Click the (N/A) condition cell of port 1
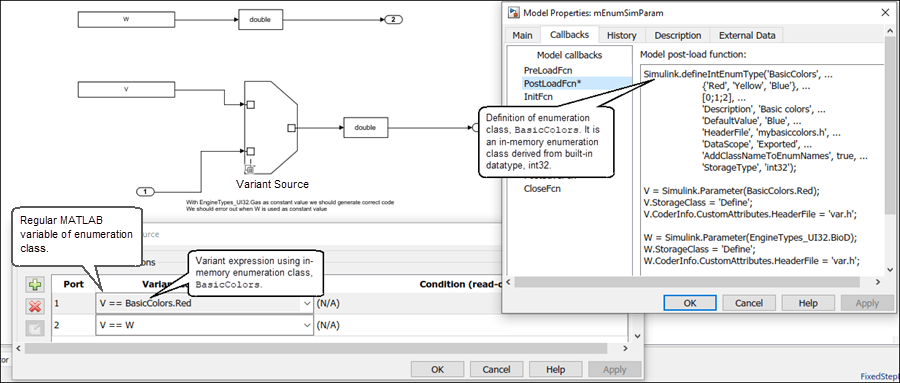Image resolution: width=900 pixels, height=383 pixels. coord(329,304)
